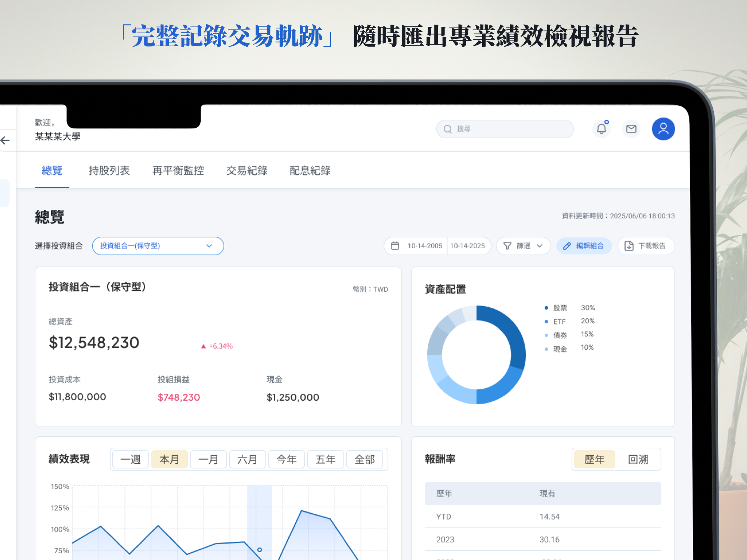Click the highlighted data point on chart
The height and width of the screenshot is (560, 747).
[x=260, y=550]
